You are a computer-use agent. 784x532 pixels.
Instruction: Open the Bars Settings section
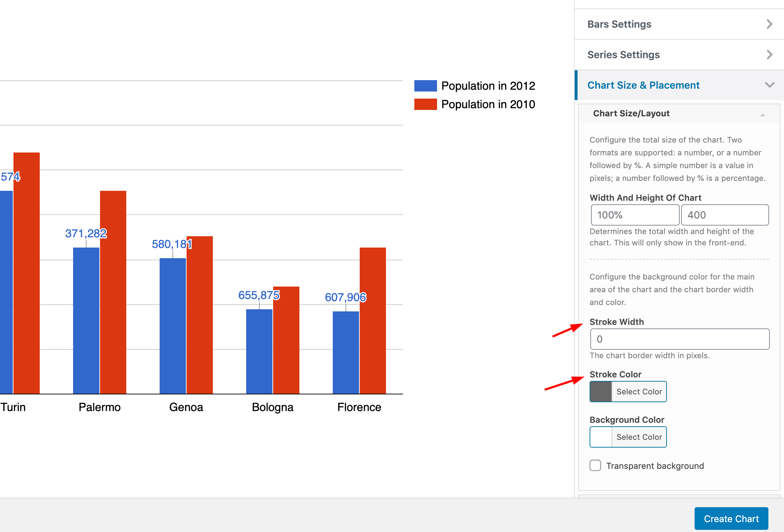click(619, 24)
